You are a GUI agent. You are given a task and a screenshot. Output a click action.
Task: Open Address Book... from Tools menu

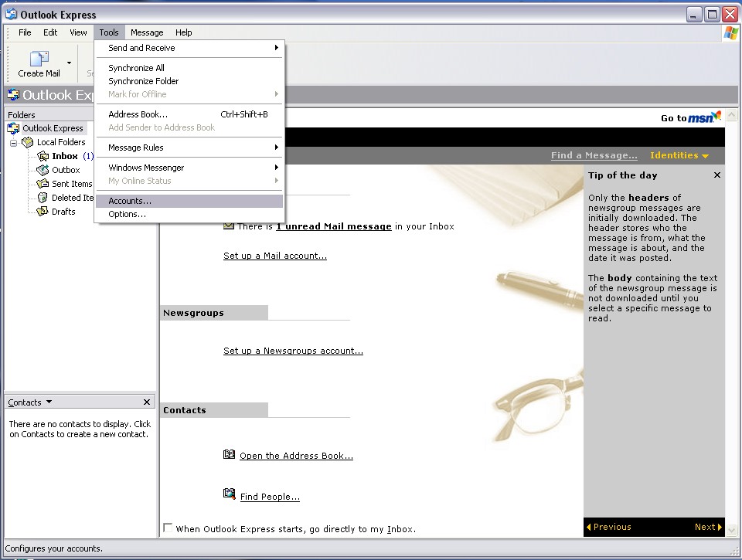click(x=189, y=114)
